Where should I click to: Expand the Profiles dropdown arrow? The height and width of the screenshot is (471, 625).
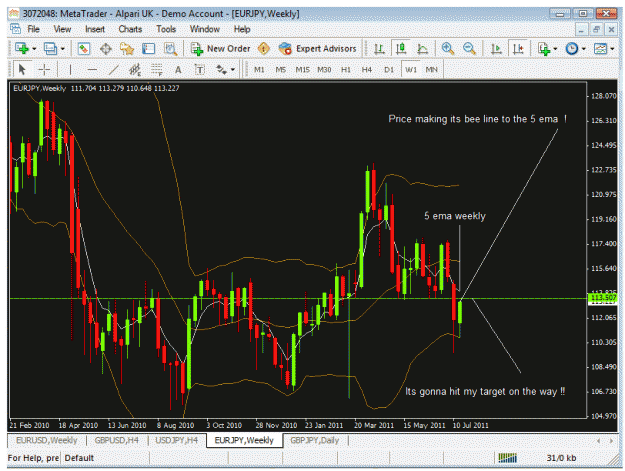point(63,49)
